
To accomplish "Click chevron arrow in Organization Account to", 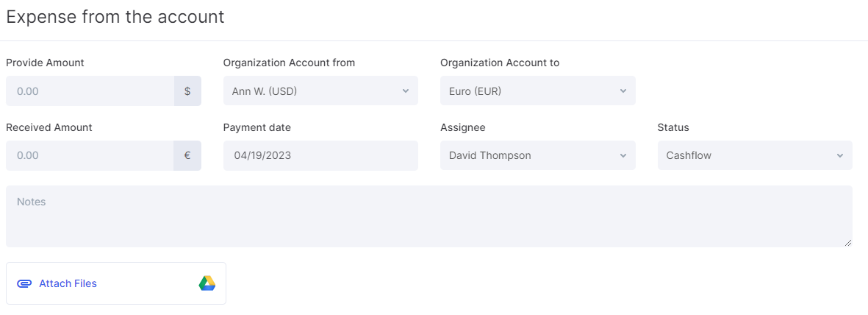I will pyautogui.click(x=623, y=91).
